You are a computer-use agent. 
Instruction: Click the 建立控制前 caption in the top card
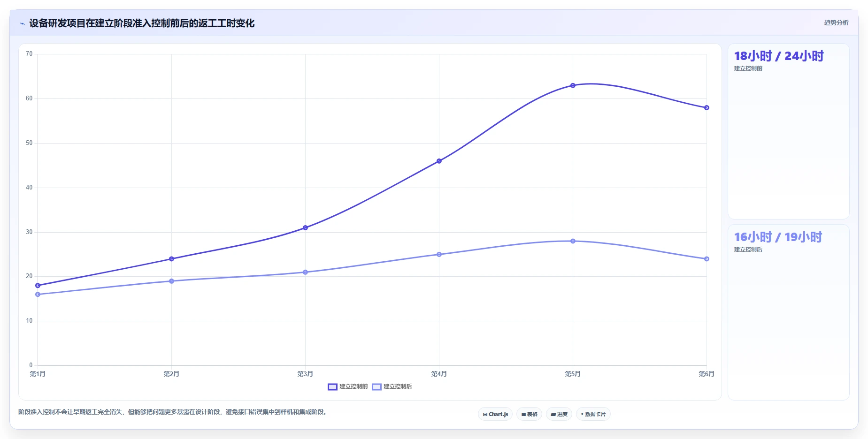pyautogui.click(x=748, y=68)
